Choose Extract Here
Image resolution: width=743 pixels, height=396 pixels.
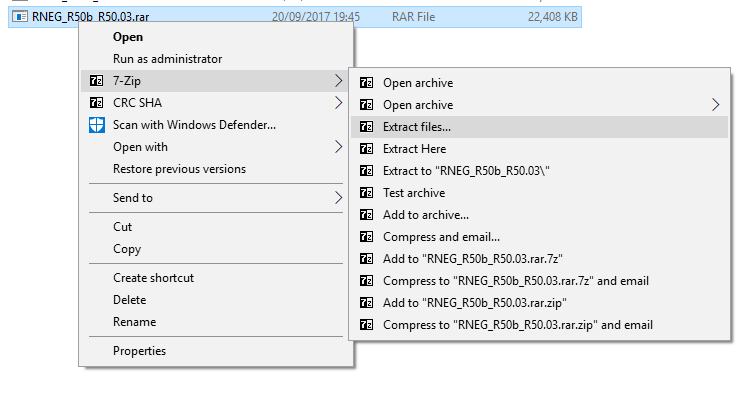[539, 148]
